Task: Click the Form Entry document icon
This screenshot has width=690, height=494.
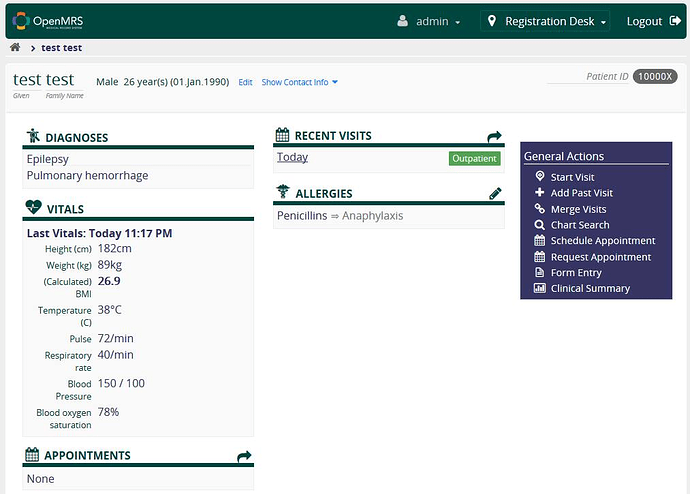Action: pyautogui.click(x=540, y=272)
